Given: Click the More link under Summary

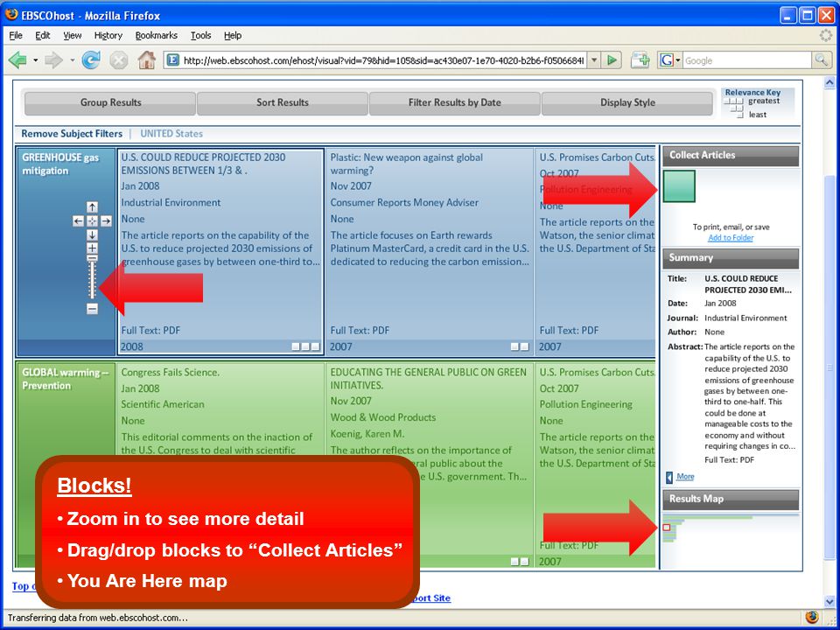Looking at the screenshot, I should (x=685, y=476).
